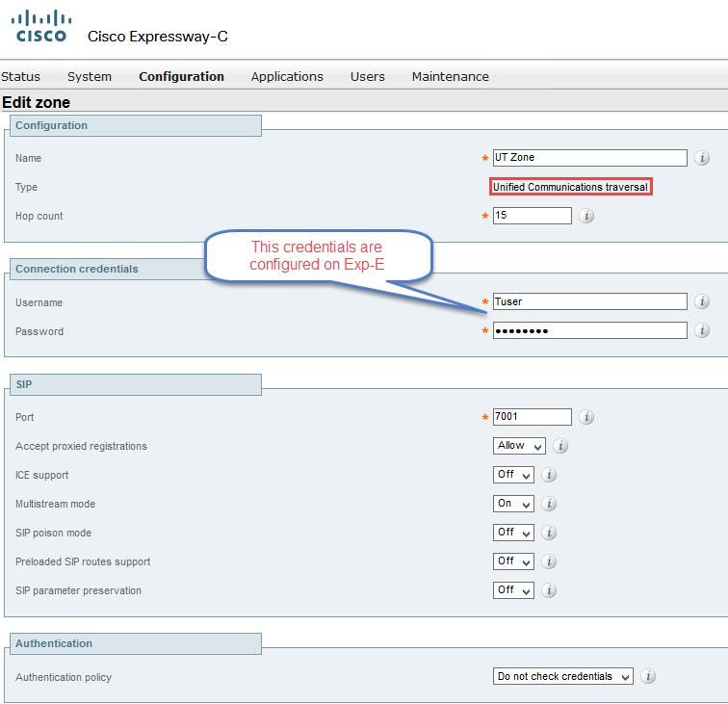Open ICE support dropdown

tap(513, 475)
